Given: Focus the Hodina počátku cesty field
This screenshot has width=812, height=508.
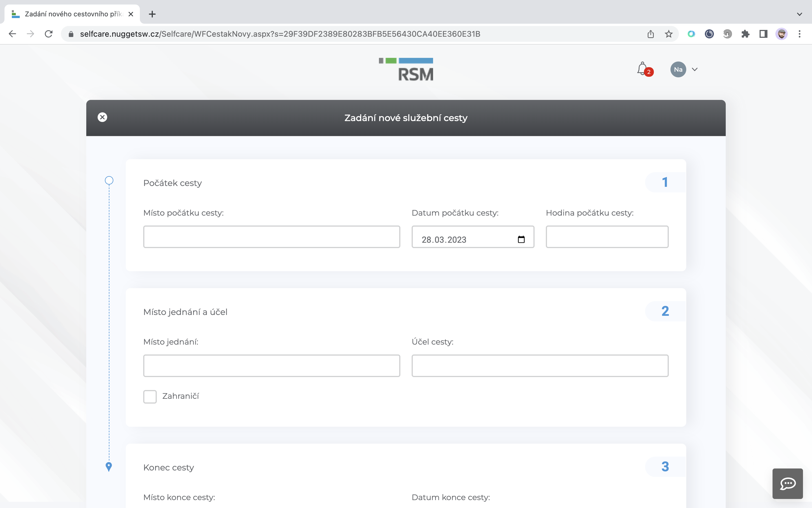Looking at the screenshot, I should coord(607,237).
